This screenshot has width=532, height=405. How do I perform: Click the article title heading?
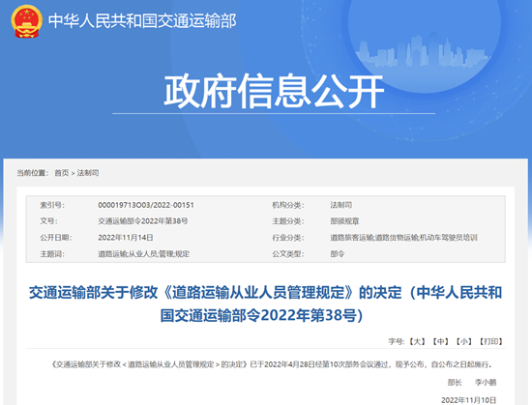265,304
